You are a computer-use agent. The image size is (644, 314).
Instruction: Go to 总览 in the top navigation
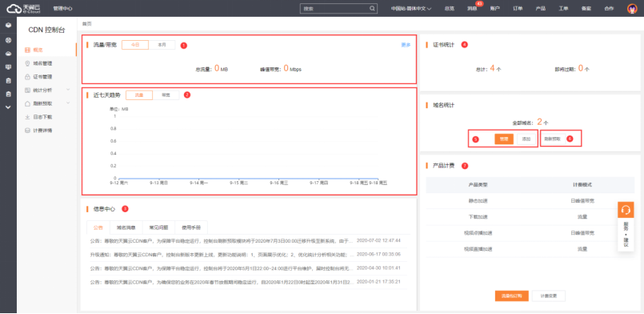(x=450, y=9)
